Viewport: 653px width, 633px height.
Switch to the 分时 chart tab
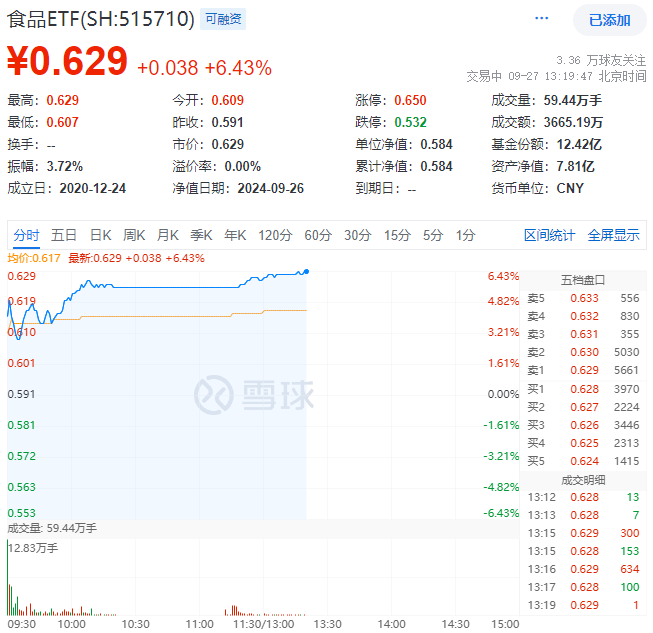(27, 235)
